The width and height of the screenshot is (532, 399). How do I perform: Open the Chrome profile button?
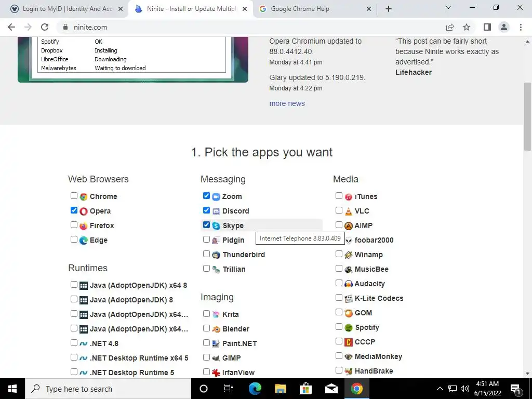coord(504,27)
